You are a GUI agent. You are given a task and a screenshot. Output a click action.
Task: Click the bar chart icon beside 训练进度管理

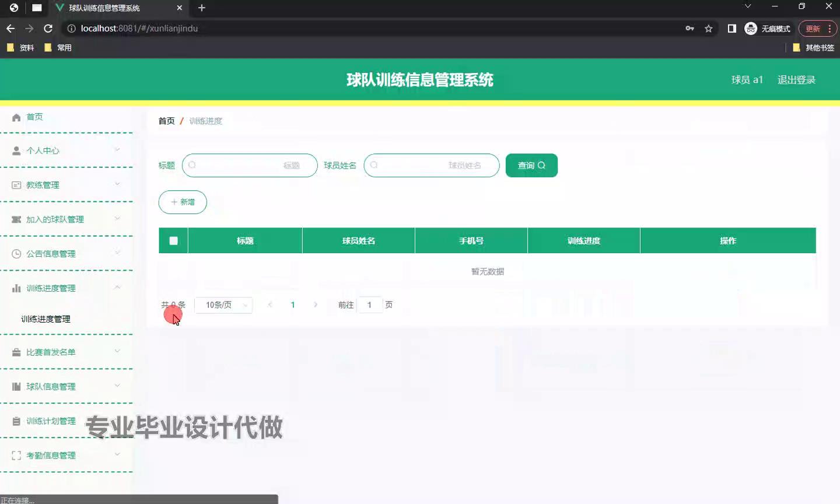16,288
